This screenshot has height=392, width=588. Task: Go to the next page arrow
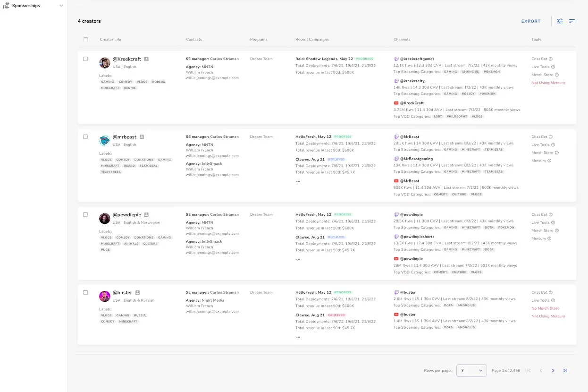point(553,371)
